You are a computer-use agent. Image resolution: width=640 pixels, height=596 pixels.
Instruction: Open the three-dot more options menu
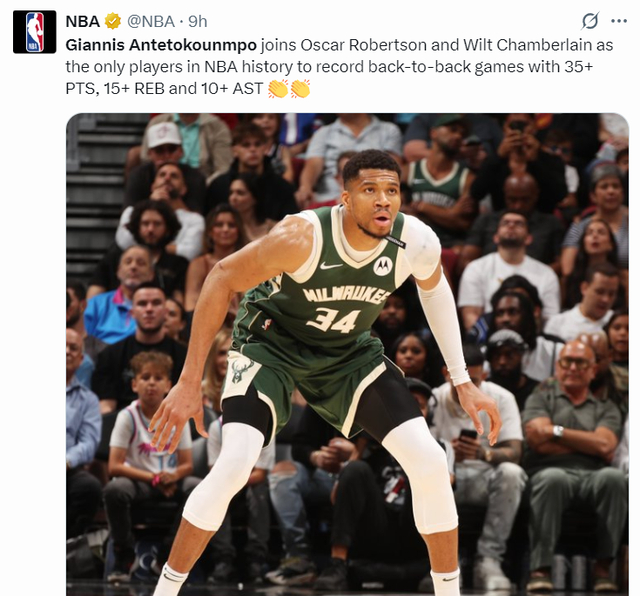[619, 21]
